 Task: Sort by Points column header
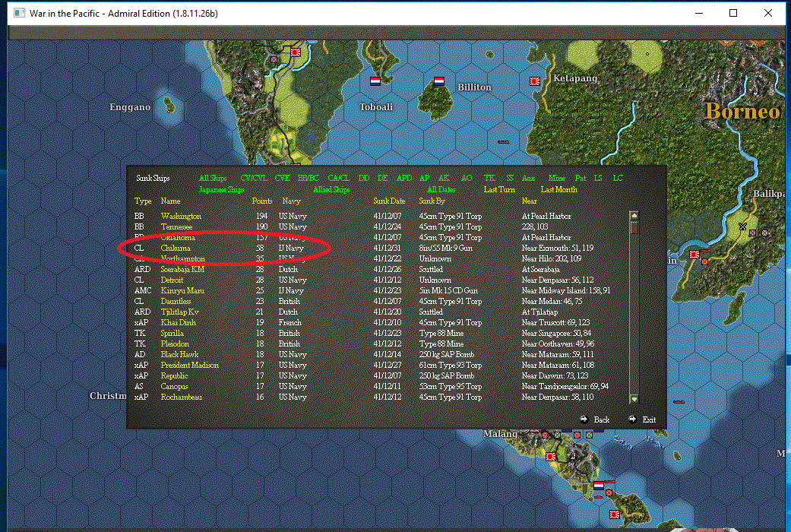coord(262,201)
